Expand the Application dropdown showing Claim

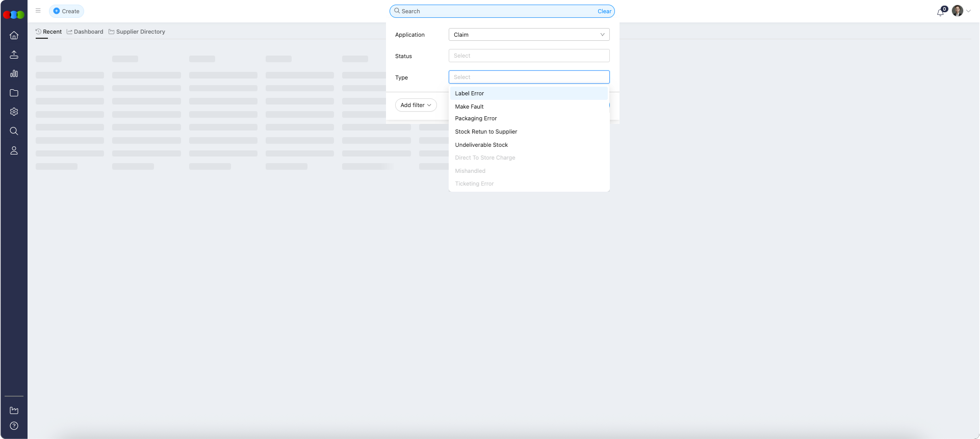(x=529, y=35)
